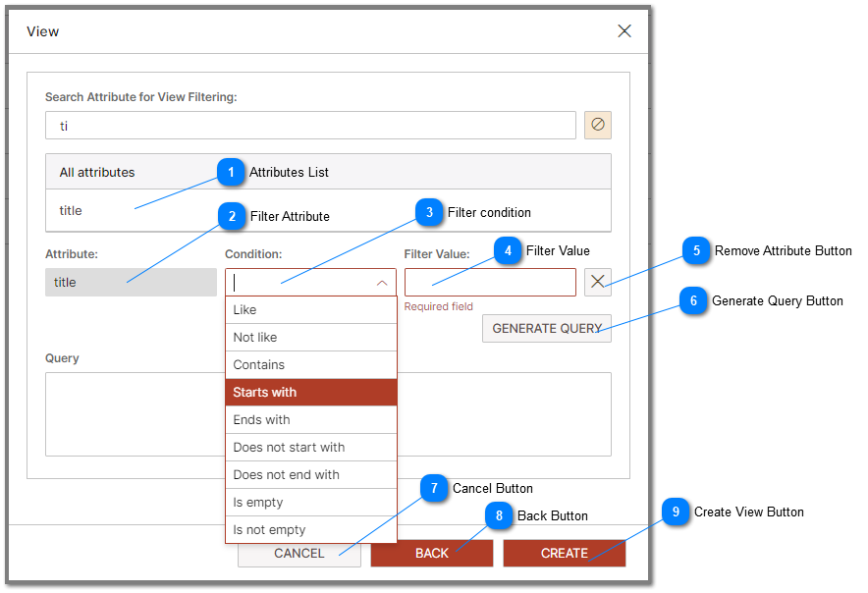Select "Is not empty" at list bottom
Screen dimensions: 868x593
pyautogui.click(x=295, y=529)
